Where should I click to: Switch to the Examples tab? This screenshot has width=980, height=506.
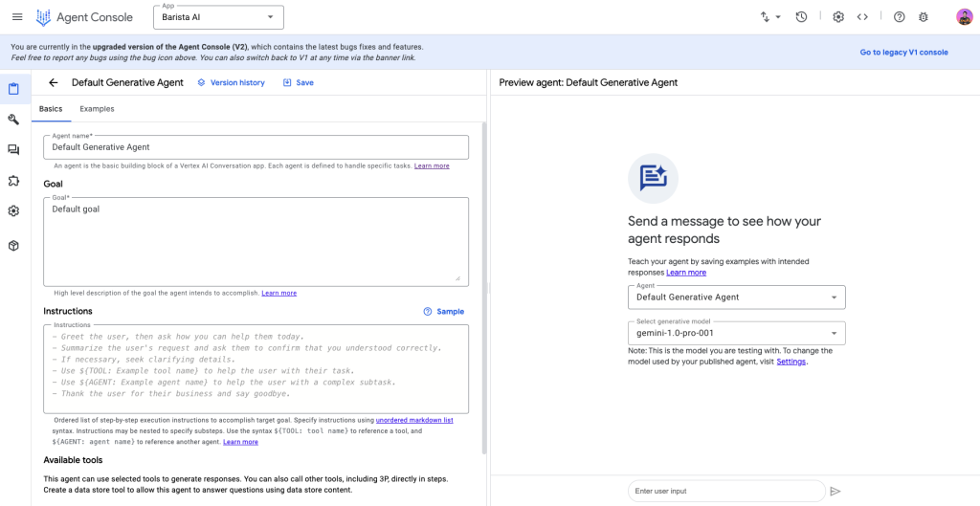point(97,109)
